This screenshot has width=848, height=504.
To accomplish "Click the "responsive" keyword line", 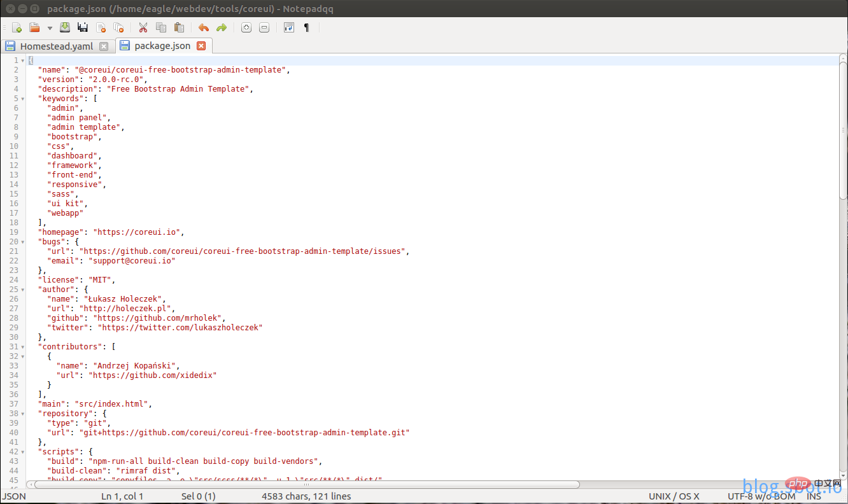I will (76, 185).
